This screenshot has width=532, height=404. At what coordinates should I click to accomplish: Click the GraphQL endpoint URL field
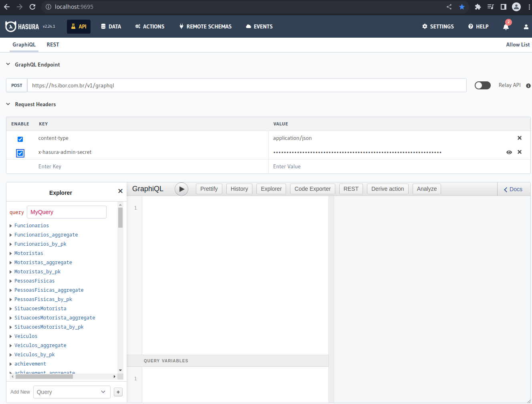[247, 85]
